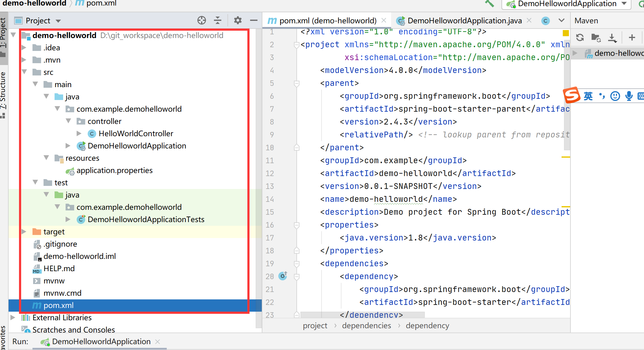The width and height of the screenshot is (644, 350).
Task: Switch Sogou input to English mode
Action: pyautogui.click(x=588, y=96)
